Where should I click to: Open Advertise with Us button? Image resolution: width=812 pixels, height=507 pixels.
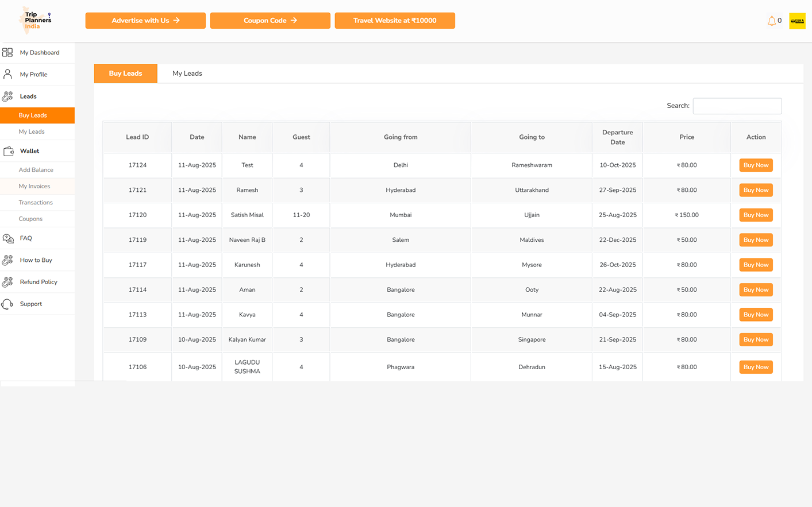[x=145, y=21]
